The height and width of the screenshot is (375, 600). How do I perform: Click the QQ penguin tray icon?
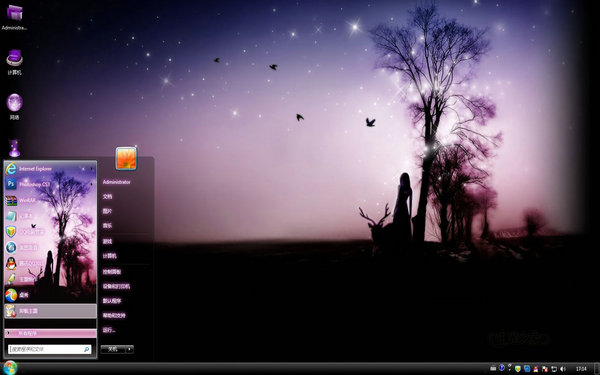[x=536, y=368]
